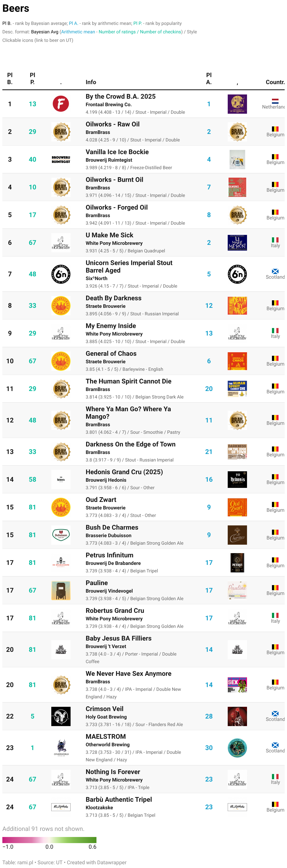Screen dimensions: 287x868
Task: Click the Crimson Veil beer label thumbnail
Action: click(237, 716)
